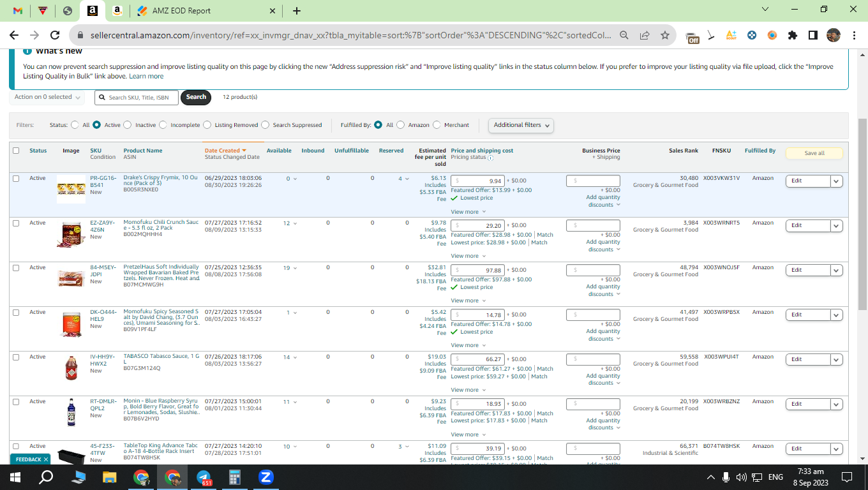Viewport: 868px width, 490px height.
Task: Open the Chrome Extensions puzzle menu
Action: [793, 36]
